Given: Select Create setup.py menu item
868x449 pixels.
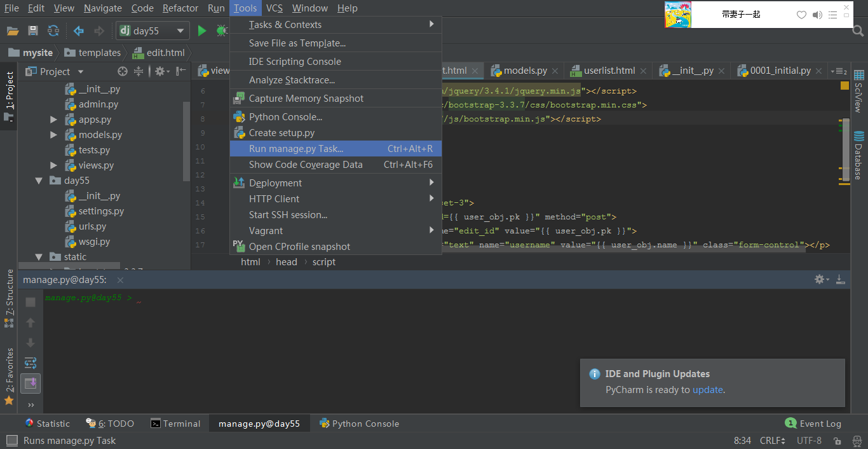Looking at the screenshot, I should coord(336,133).
